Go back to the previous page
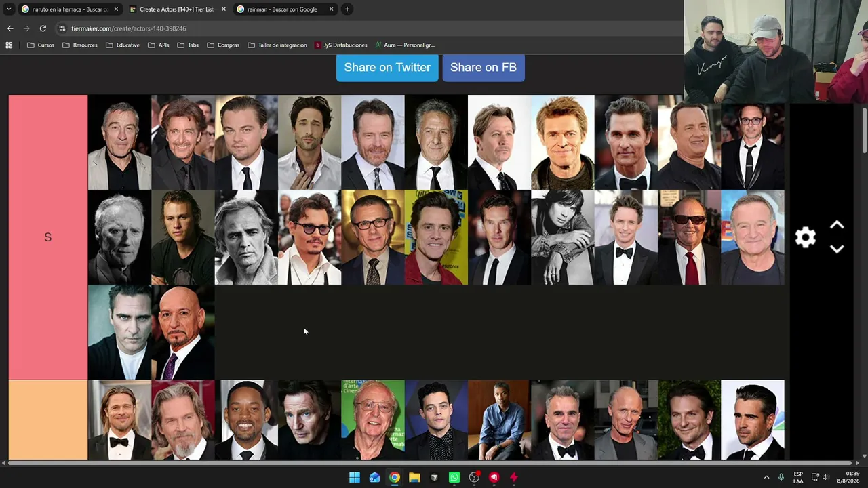The image size is (868, 488). pyautogui.click(x=10, y=28)
